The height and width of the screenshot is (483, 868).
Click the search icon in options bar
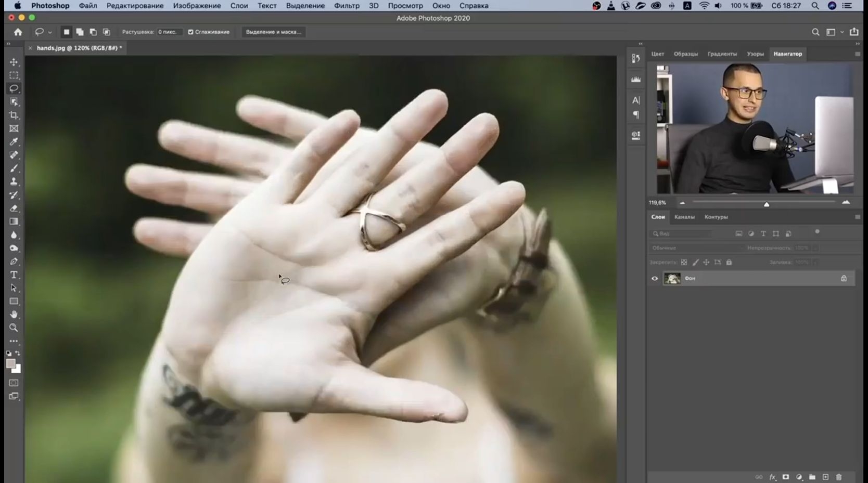click(x=815, y=32)
